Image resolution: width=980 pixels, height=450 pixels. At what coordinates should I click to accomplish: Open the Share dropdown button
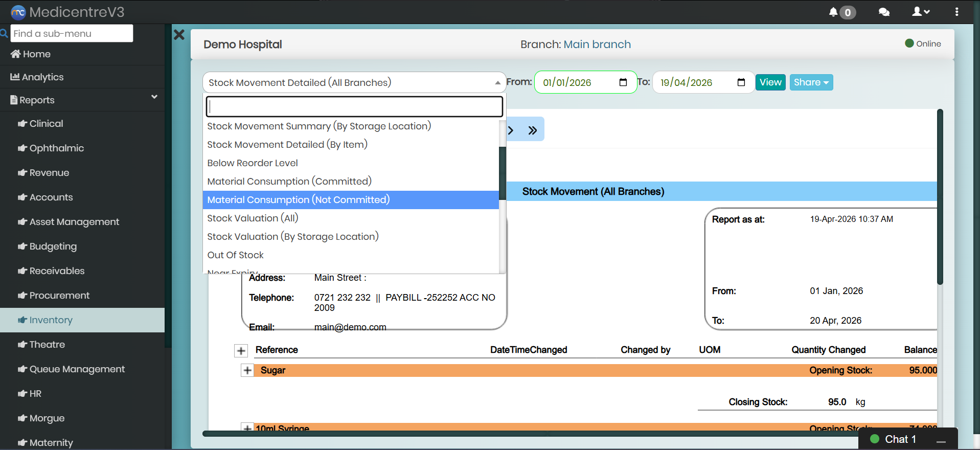coord(811,82)
